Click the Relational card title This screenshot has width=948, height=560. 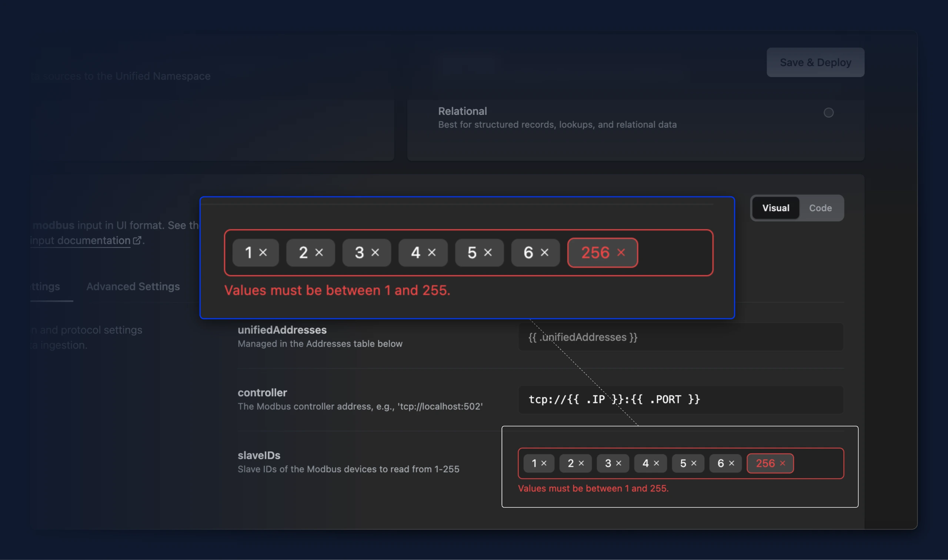click(x=462, y=111)
